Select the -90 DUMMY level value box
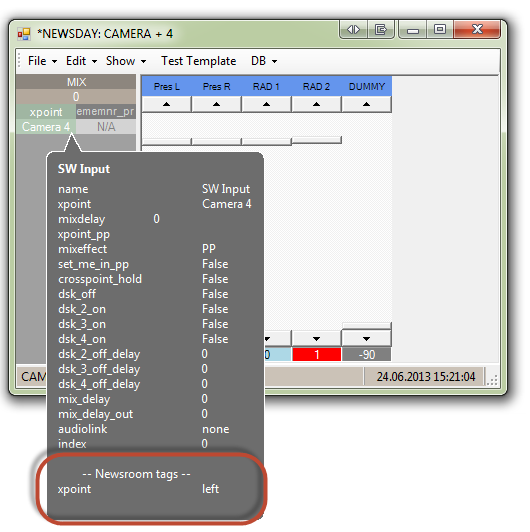This screenshot has width=530, height=532. click(x=366, y=355)
